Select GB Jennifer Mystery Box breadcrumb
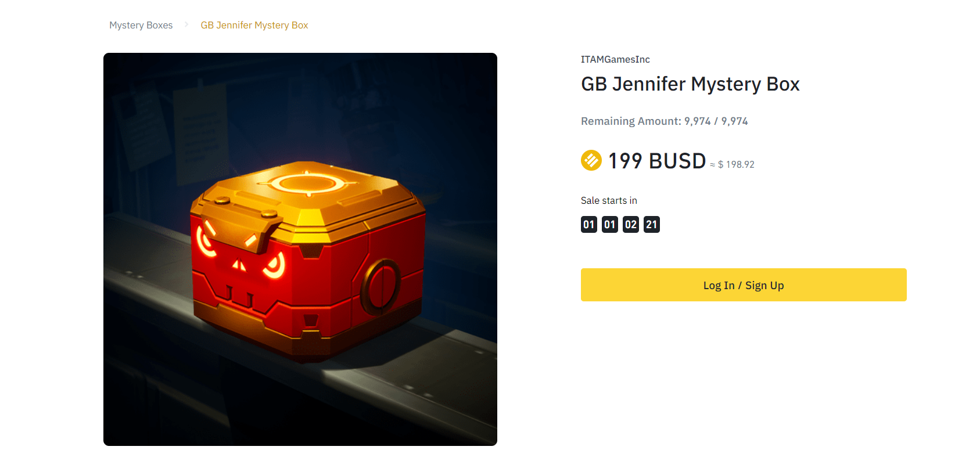This screenshot has height=468, width=980. [x=254, y=25]
